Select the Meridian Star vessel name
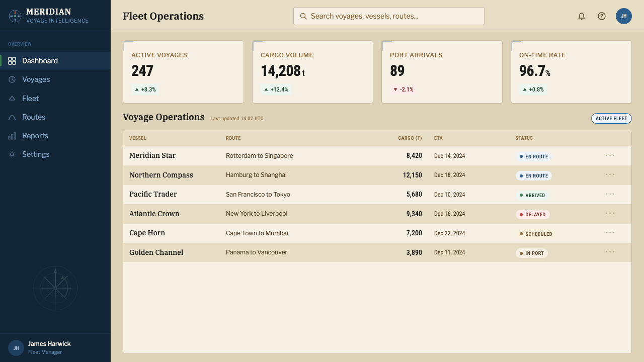 coord(152,155)
